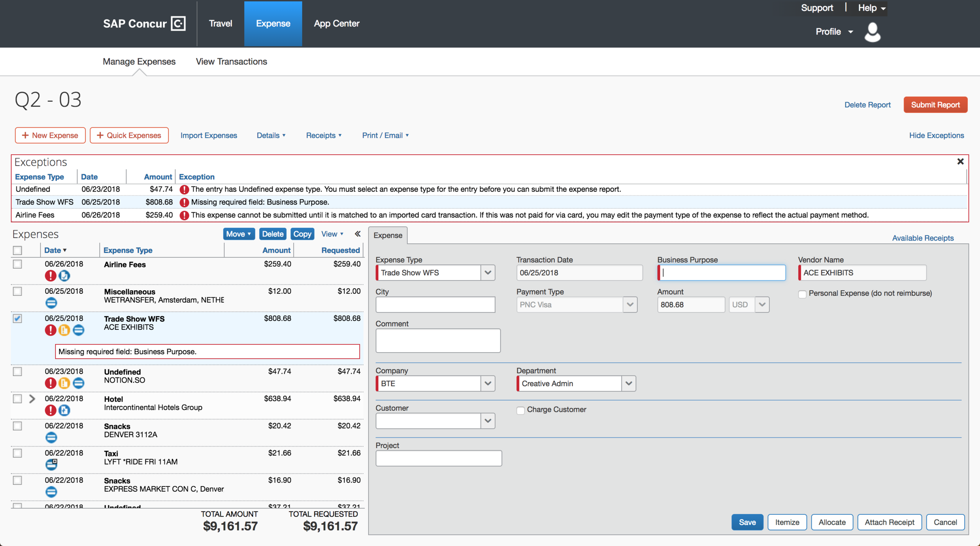Toggle the select-all expenses checkbox

point(17,250)
